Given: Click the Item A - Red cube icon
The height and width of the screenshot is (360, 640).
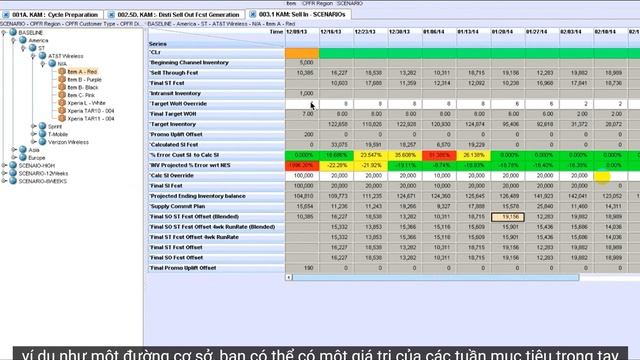Looking at the screenshot, I should (62, 71).
